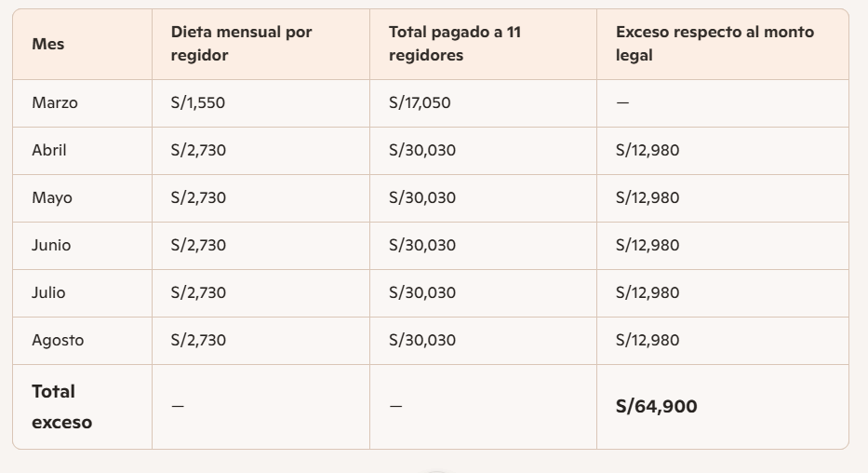868x473 pixels.
Task: Click the S/17,050 total cell
Action: 420,103
